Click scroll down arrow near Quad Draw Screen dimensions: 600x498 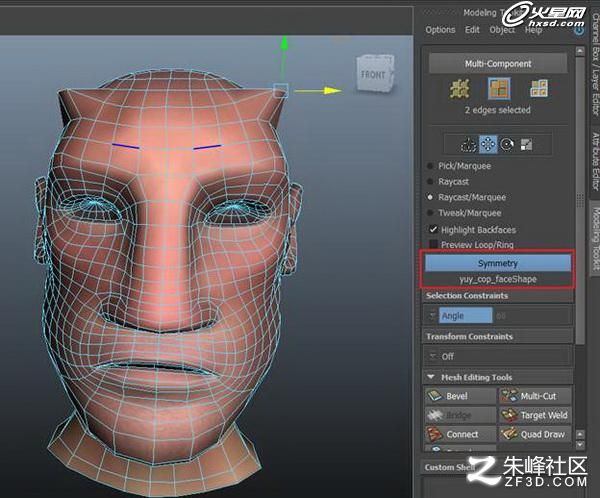(580, 445)
